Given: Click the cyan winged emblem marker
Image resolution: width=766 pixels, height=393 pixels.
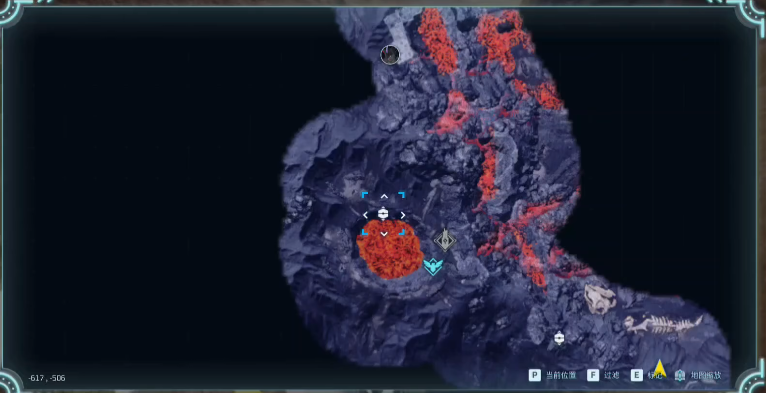Looking at the screenshot, I should pyautogui.click(x=433, y=266).
